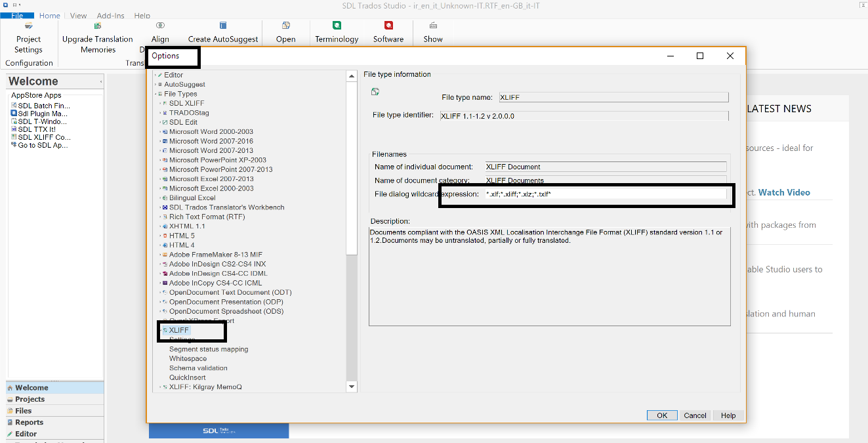Select SDL Trados Translator's Workbench item
868x443 pixels.
point(227,207)
